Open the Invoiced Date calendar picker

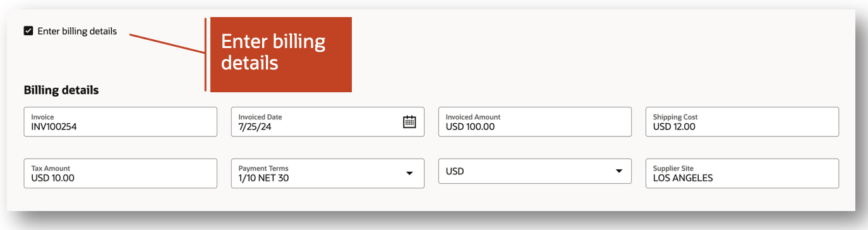click(409, 122)
